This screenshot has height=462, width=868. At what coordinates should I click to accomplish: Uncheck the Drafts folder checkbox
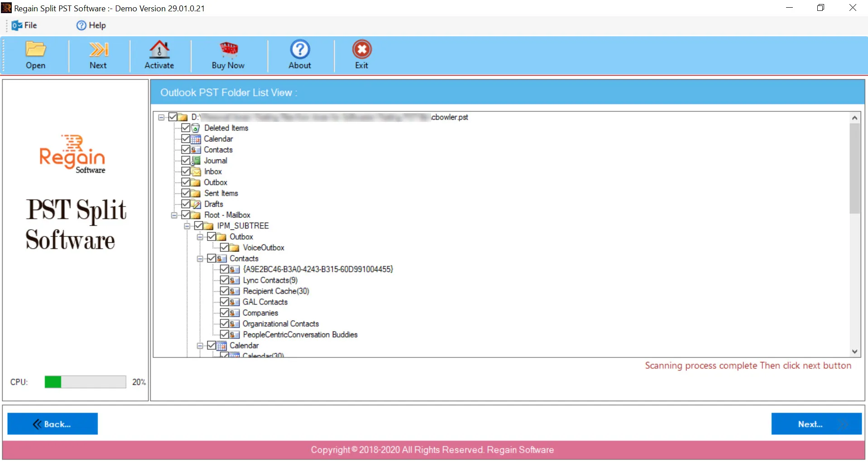pos(186,204)
